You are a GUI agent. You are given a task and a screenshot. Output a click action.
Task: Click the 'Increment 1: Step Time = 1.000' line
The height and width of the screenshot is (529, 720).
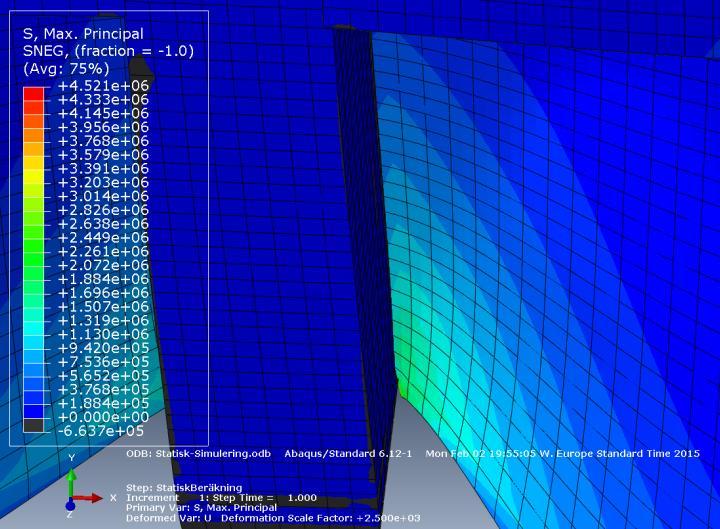[x=221, y=498]
